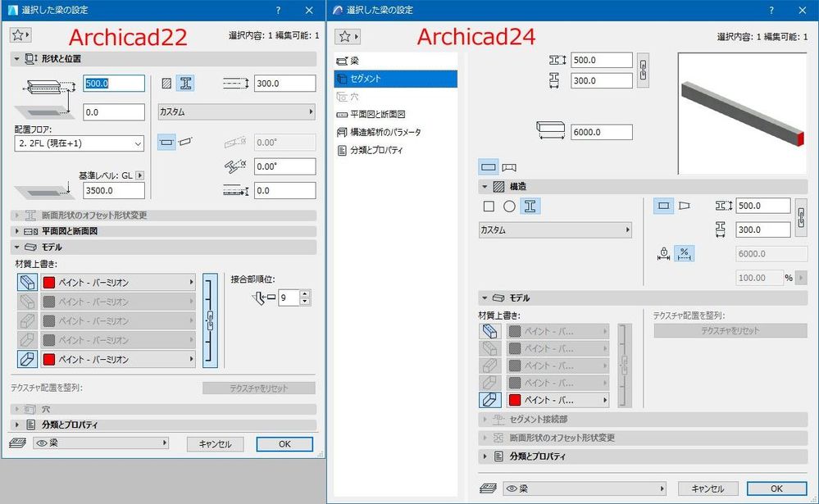Image resolution: width=819 pixels, height=504 pixels.
Task: Click help question mark in Archicad22 dialog
Action: [278, 10]
